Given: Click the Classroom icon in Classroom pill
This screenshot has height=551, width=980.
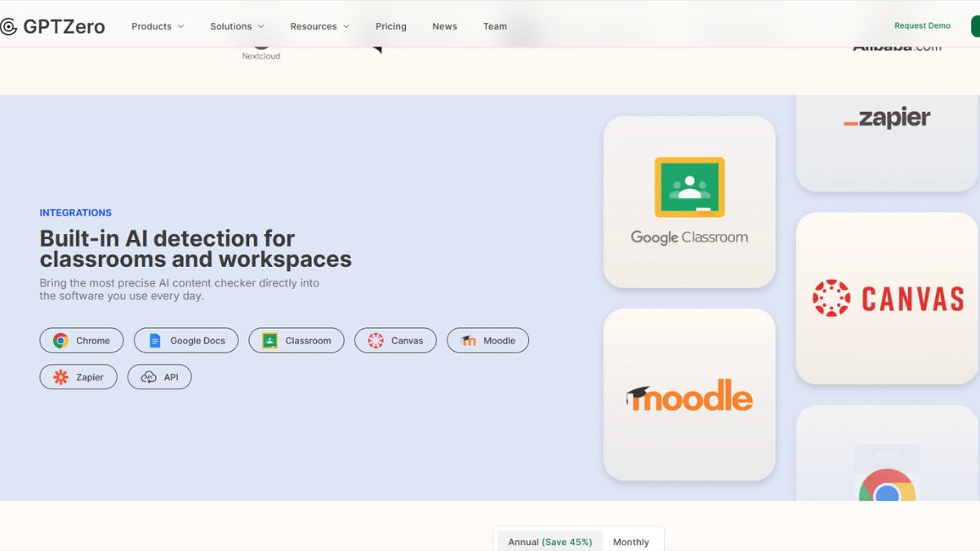Looking at the screenshot, I should tap(269, 340).
